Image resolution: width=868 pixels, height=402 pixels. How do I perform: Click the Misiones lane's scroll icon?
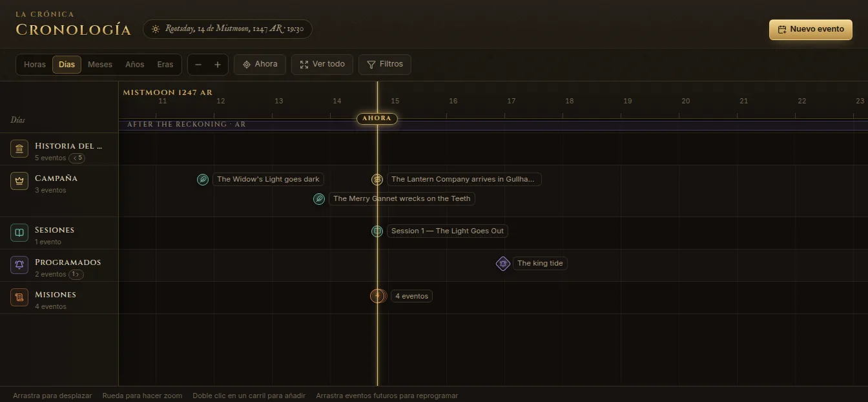point(19,297)
